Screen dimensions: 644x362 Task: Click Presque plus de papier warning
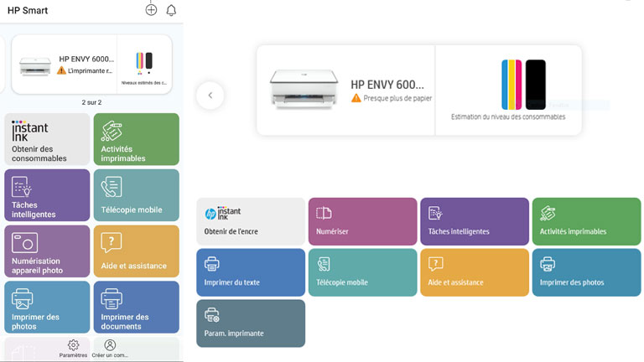[x=392, y=98]
